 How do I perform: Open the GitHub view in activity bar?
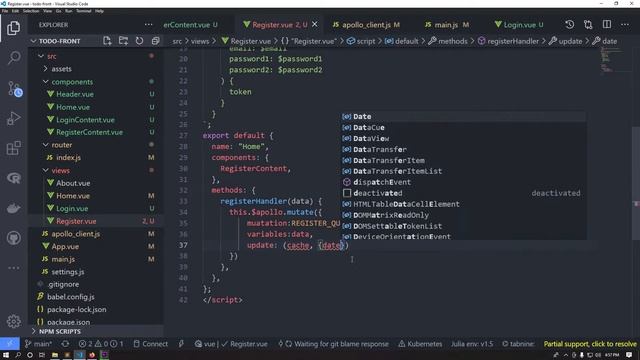pos(13,238)
